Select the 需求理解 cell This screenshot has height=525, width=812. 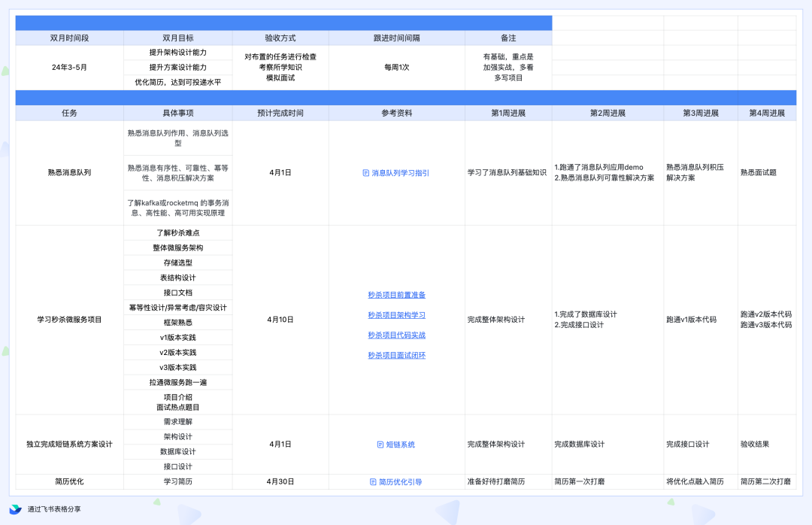coord(178,422)
